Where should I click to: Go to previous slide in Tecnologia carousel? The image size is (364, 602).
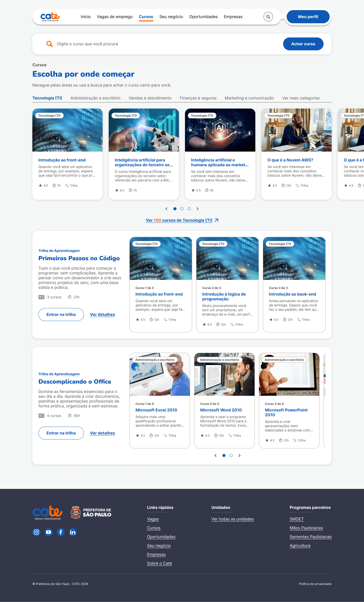(x=166, y=209)
